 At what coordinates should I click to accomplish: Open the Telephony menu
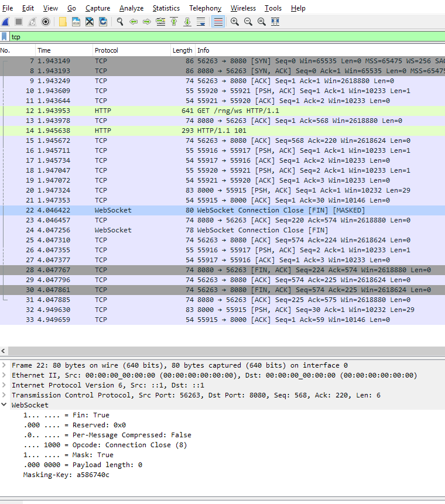205,8
